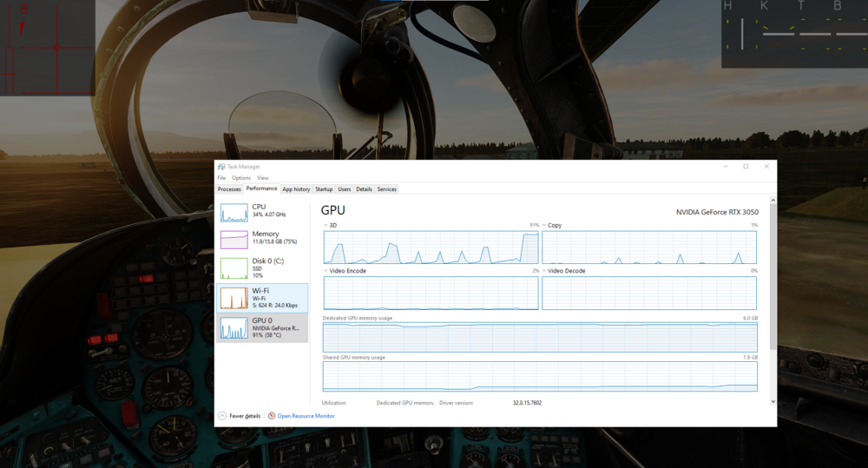
Task: Open the Startup tab
Action: 324,189
